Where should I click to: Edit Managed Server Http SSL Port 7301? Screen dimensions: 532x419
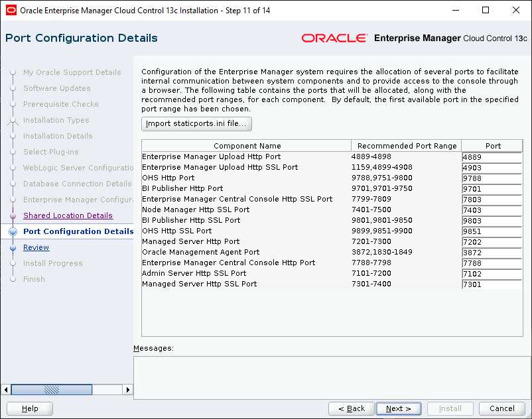click(492, 284)
